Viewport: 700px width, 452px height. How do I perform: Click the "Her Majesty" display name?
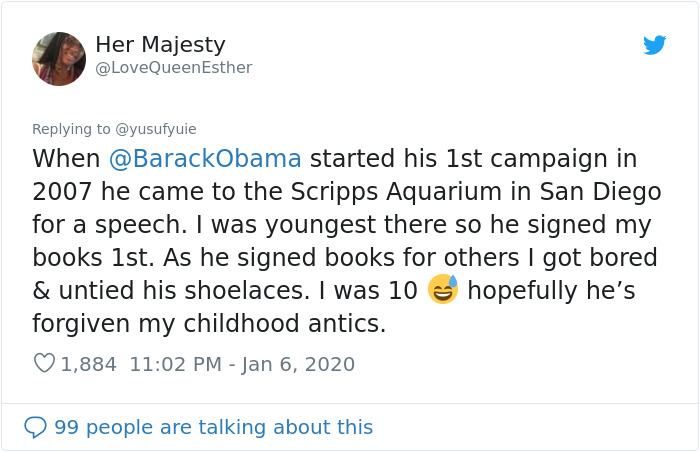(160, 45)
